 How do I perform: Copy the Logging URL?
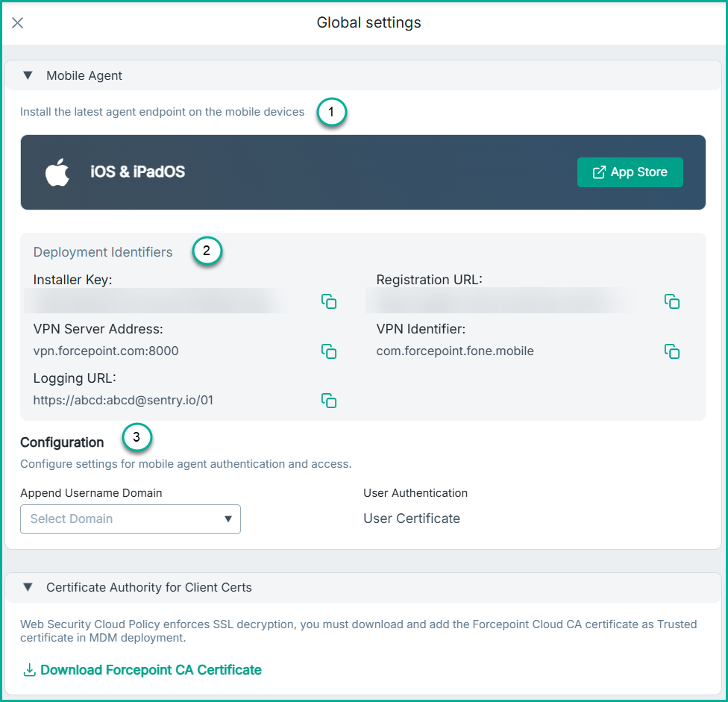pyautogui.click(x=329, y=400)
